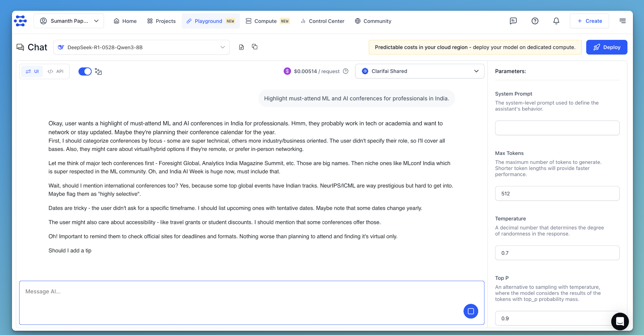Click the Clarifai logo icon
Viewport: 644px width, 335px height.
click(x=21, y=21)
